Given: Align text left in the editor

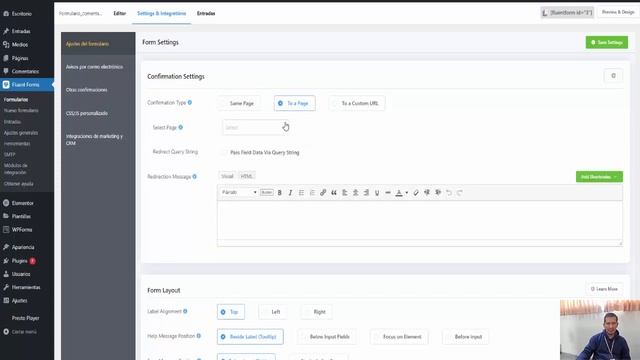Looking at the screenshot, I should [x=345, y=193].
